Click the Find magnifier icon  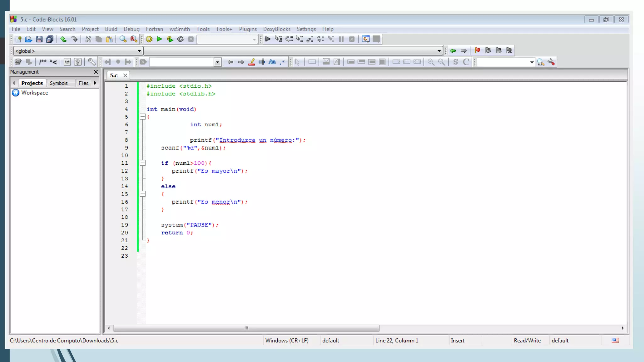[x=123, y=39]
